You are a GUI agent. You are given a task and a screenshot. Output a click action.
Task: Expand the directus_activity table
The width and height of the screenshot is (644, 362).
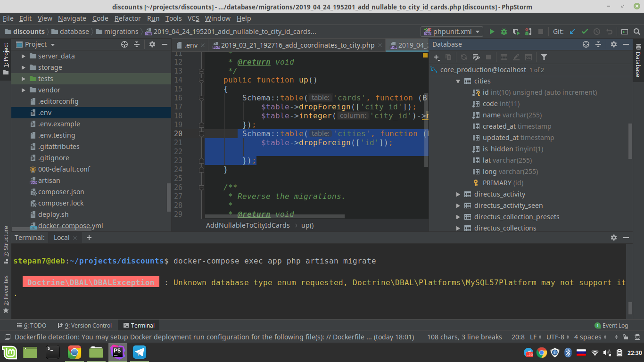458,194
